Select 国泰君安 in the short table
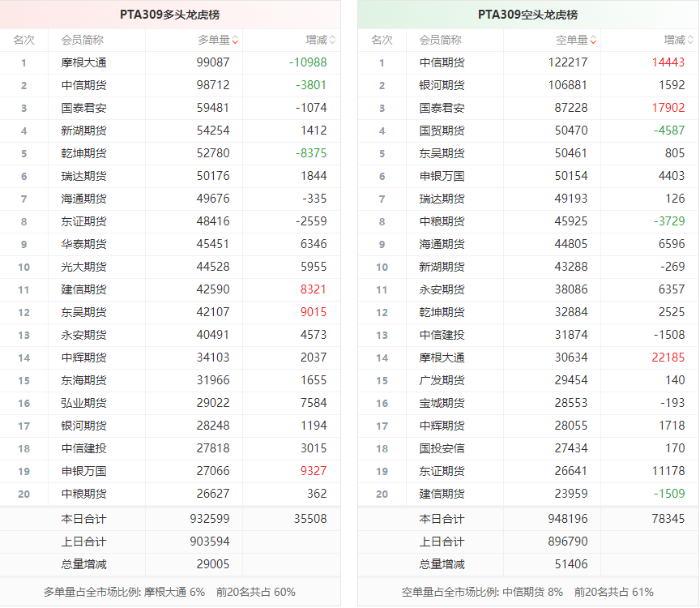 coord(442,108)
